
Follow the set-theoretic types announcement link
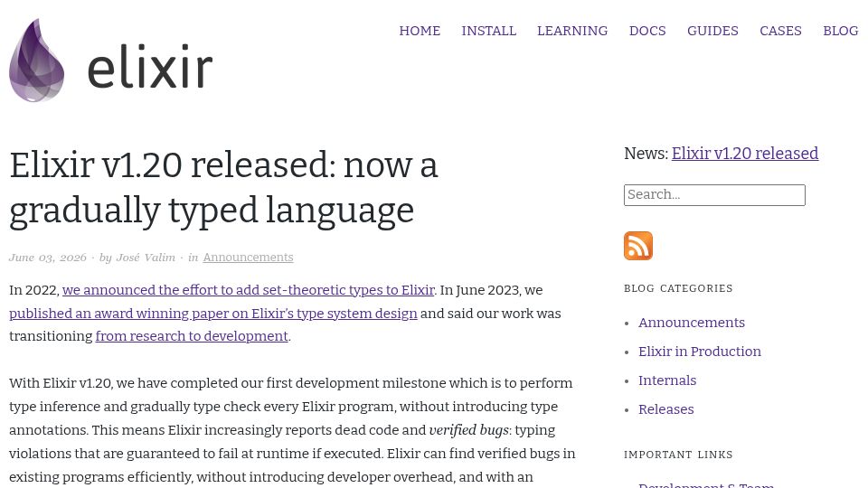click(x=248, y=290)
